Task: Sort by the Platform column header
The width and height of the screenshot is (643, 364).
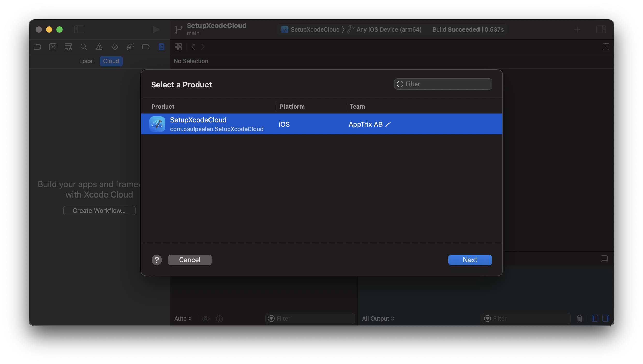Action: pos(292,107)
